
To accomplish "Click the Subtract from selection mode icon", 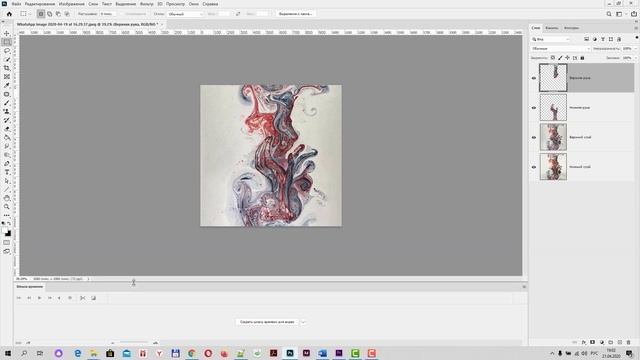I will pos(58,14).
